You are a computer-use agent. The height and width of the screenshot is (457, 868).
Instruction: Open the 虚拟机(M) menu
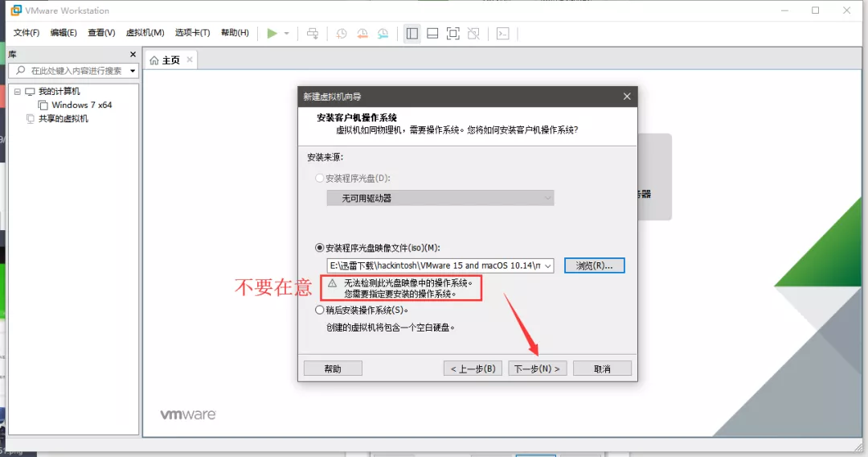pyautogui.click(x=145, y=33)
